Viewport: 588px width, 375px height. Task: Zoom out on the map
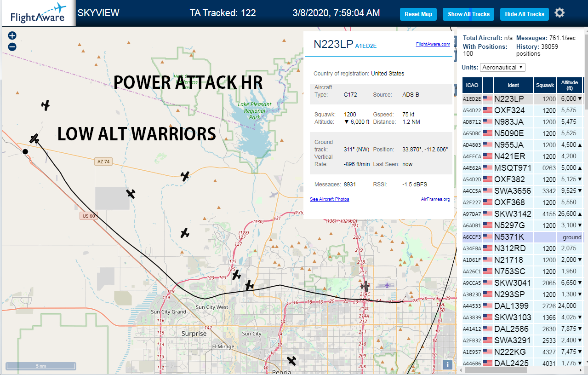coord(12,46)
